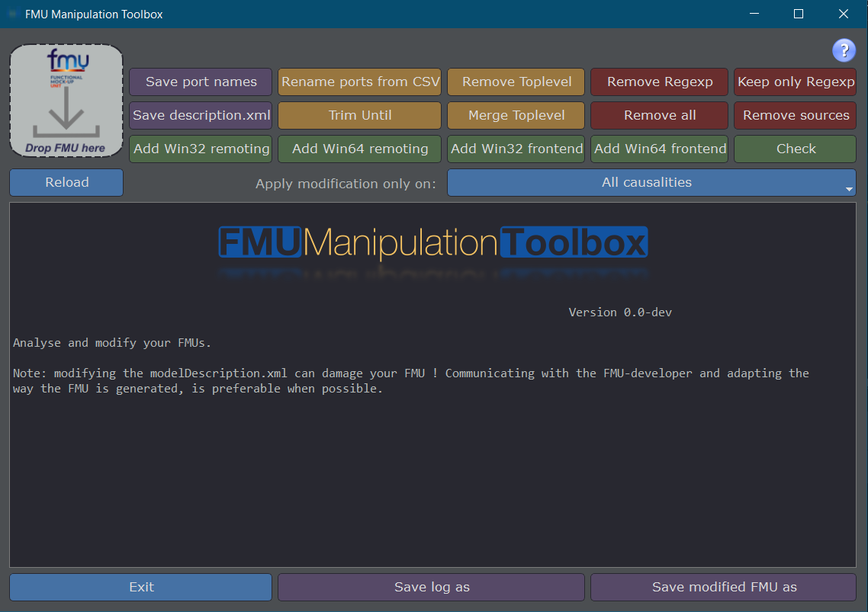Add Win32 remoting to the FMU
The width and height of the screenshot is (868, 612).
point(201,149)
